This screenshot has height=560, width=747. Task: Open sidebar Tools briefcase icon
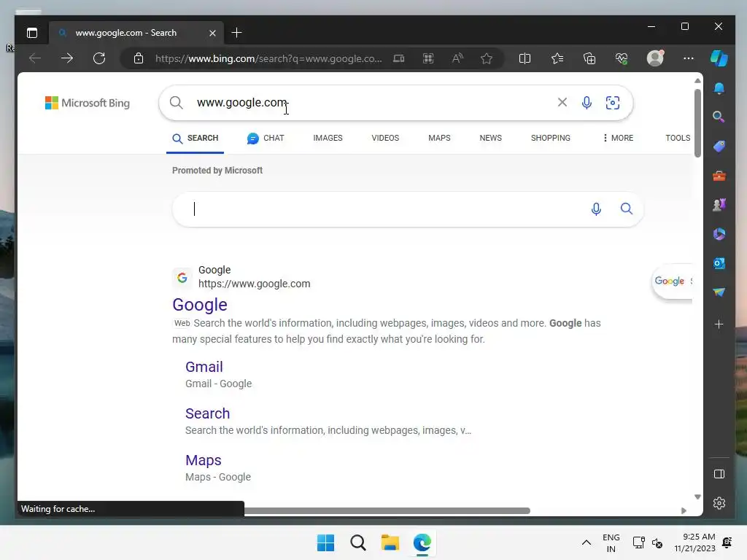(719, 176)
